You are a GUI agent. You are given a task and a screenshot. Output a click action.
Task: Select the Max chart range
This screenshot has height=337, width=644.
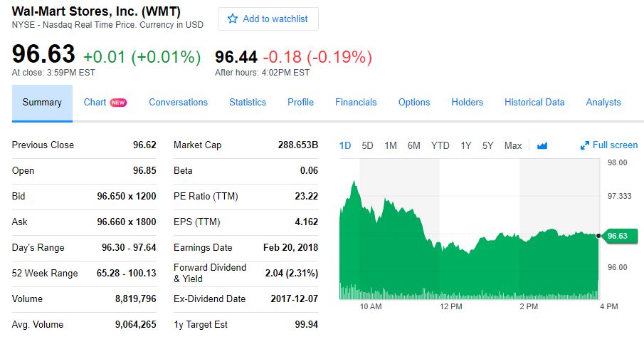click(x=513, y=145)
